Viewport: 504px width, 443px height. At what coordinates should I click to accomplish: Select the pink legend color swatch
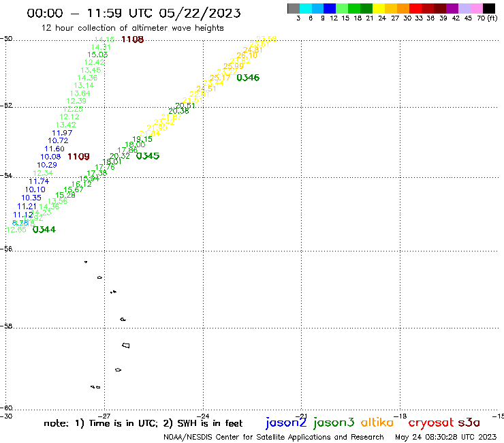[476, 8]
